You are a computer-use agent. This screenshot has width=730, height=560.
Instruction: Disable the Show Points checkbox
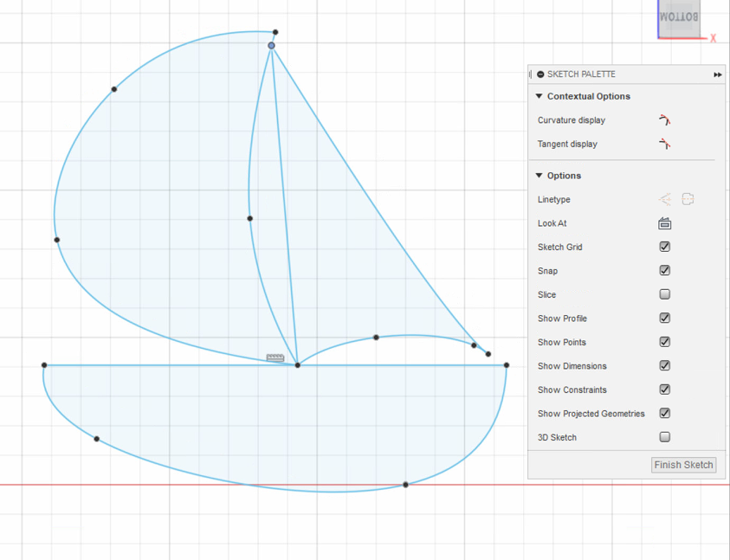click(x=665, y=342)
